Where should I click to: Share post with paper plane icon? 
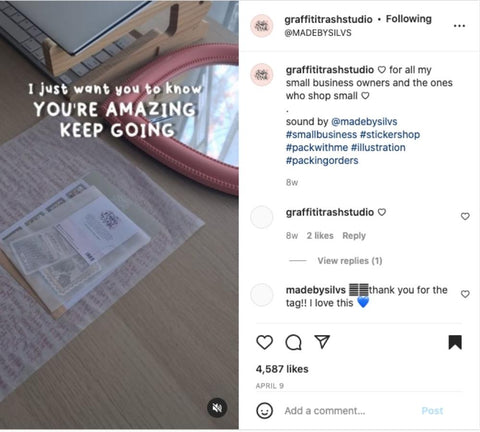coord(322,342)
